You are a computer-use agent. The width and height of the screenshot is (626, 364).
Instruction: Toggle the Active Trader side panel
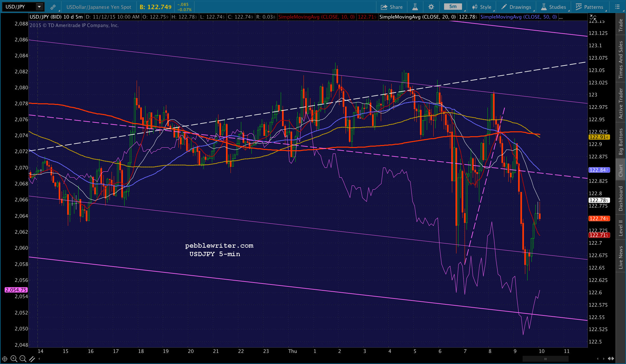coord(621,104)
